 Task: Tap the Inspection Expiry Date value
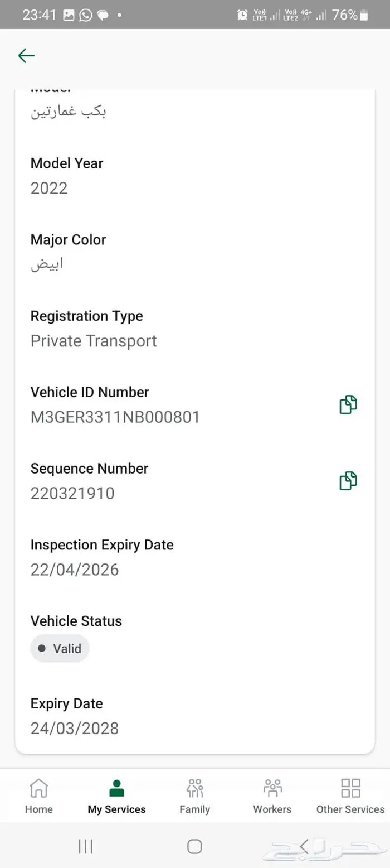coord(75,570)
